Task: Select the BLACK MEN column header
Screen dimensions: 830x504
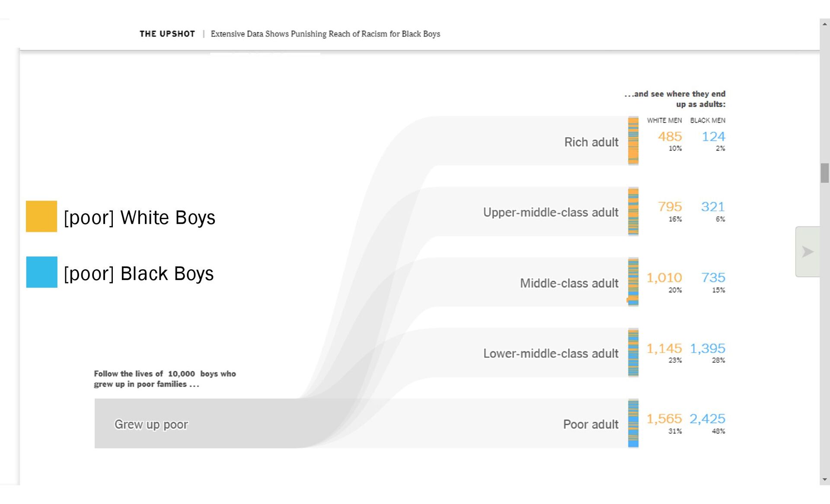Action: (x=708, y=121)
